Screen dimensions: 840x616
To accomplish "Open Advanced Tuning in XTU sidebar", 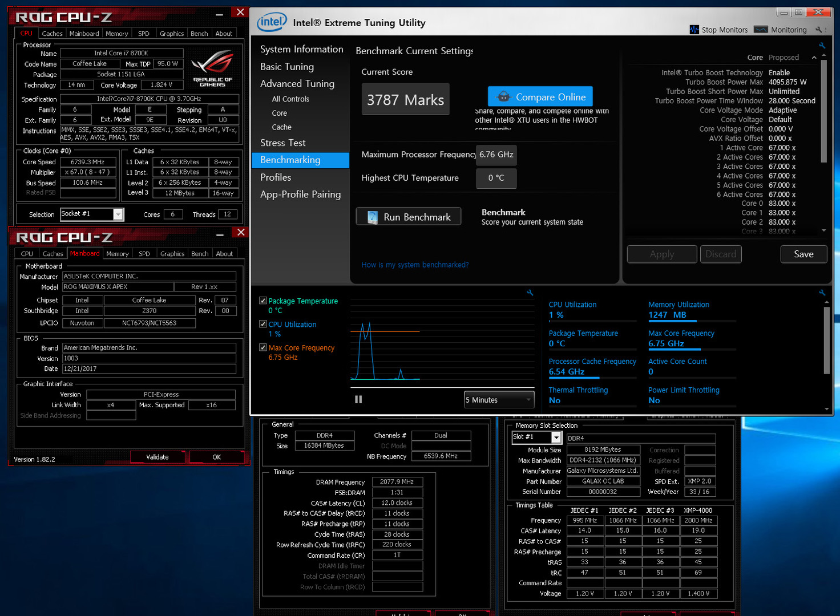I will [x=297, y=84].
